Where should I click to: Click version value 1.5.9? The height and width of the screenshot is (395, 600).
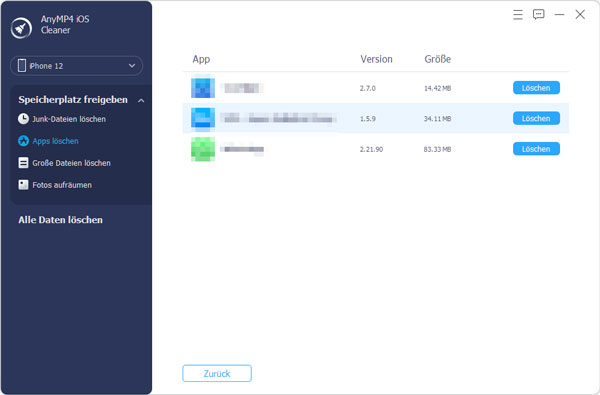point(368,119)
